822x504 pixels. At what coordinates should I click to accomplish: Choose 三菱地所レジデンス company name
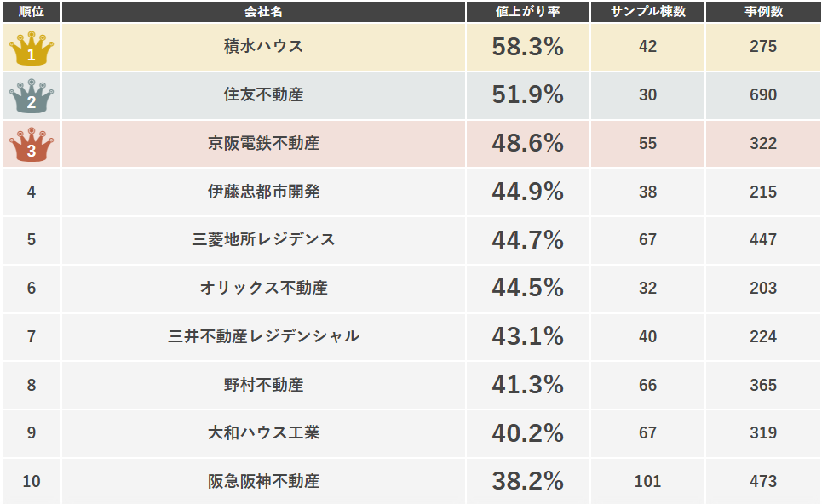(x=264, y=239)
